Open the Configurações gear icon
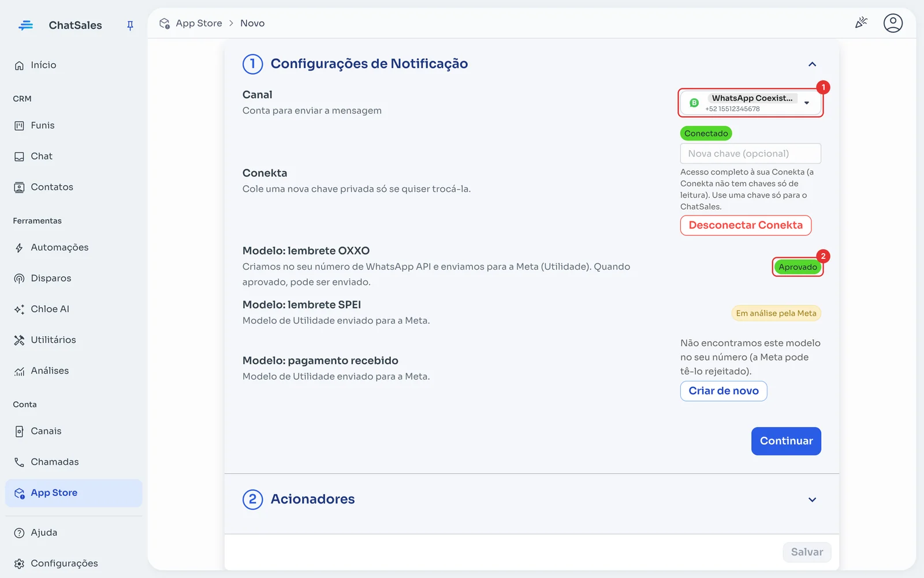This screenshot has height=578, width=924. (x=19, y=564)
